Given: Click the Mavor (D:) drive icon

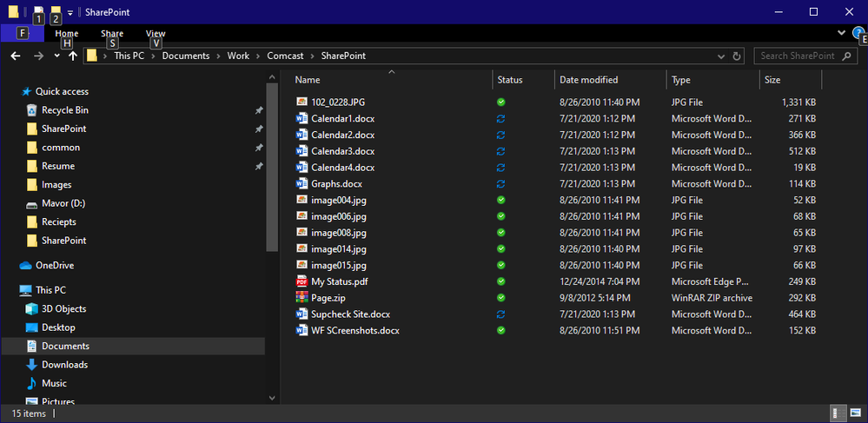Looking at the screenshot, I should pos(32,204).
